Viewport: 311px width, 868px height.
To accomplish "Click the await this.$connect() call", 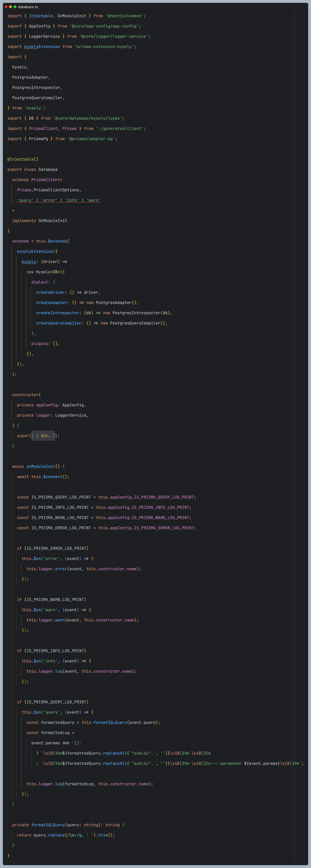I will 43,477.
